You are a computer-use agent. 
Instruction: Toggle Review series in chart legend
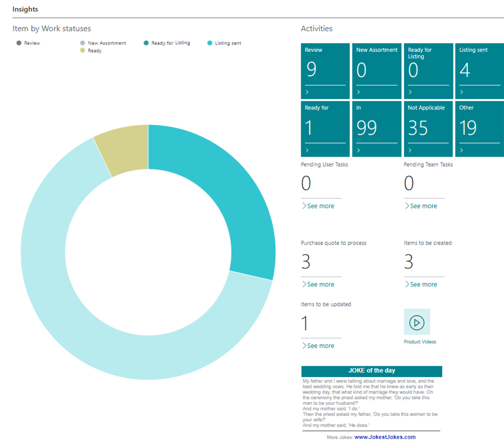tap(28, 43)
